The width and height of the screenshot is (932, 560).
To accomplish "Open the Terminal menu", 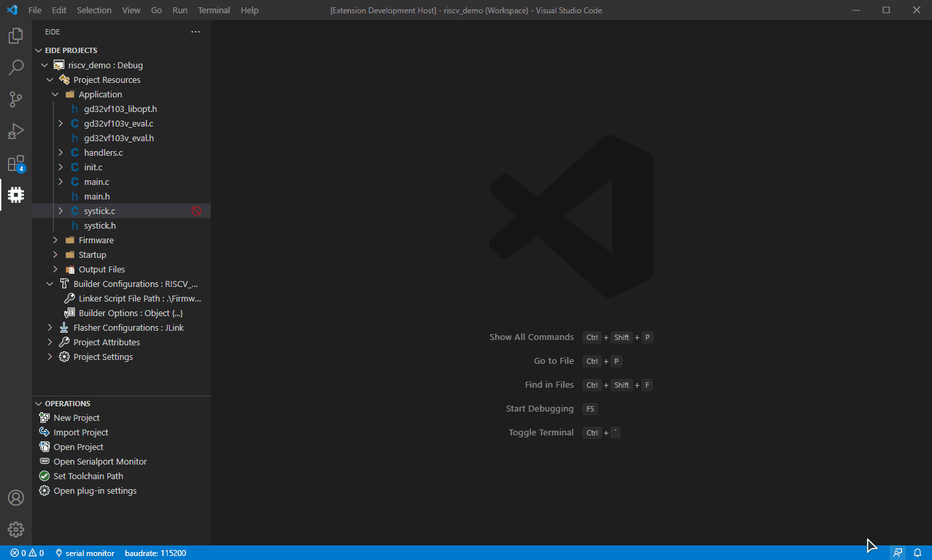I will point(213,10).
